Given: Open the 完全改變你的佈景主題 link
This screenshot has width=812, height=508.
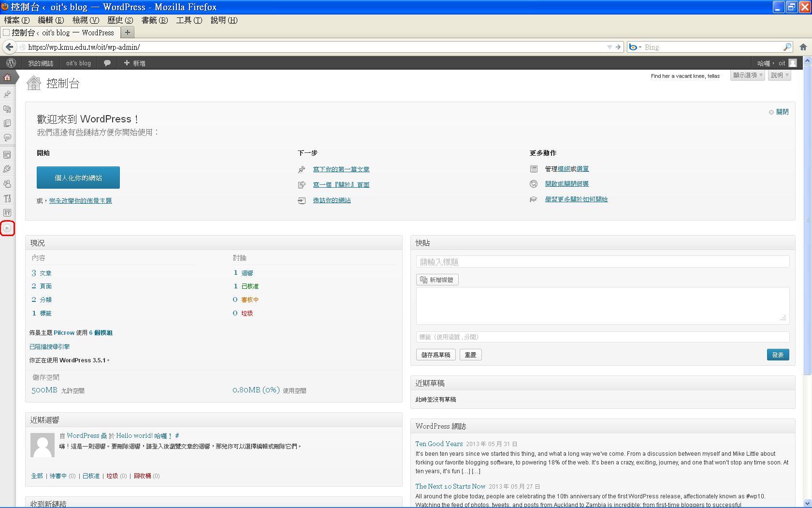Looking at the screenshot, I should coord(80,201).
